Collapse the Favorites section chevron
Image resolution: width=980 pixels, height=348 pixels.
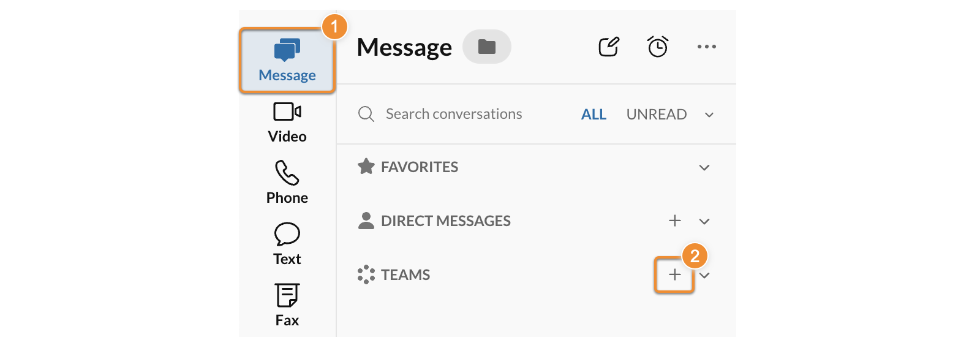(704, 167)
